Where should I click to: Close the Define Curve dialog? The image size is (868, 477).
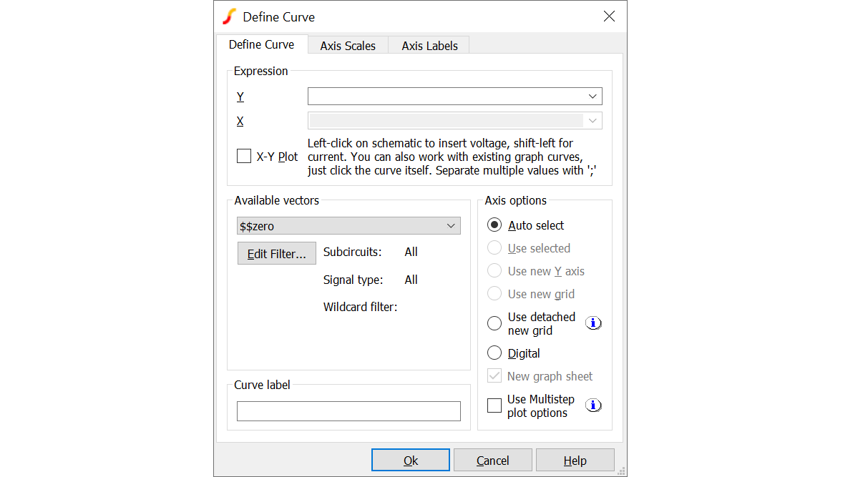[609, 16]
